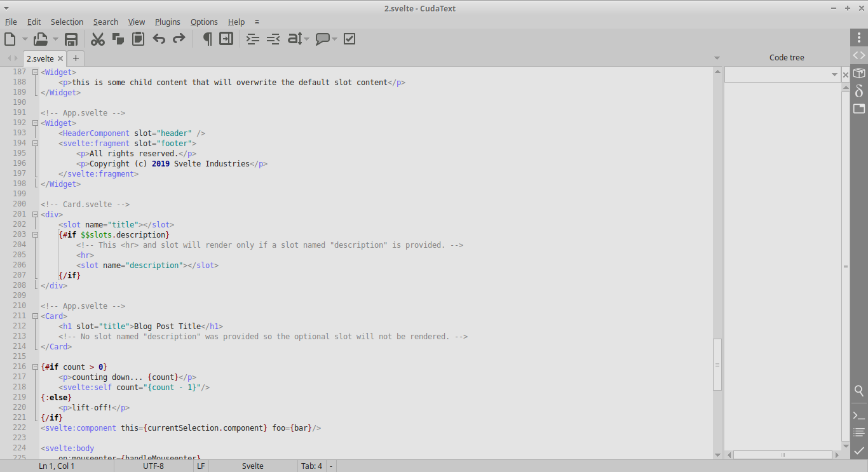Change lexer via Svelte status field

click(253, 466)
